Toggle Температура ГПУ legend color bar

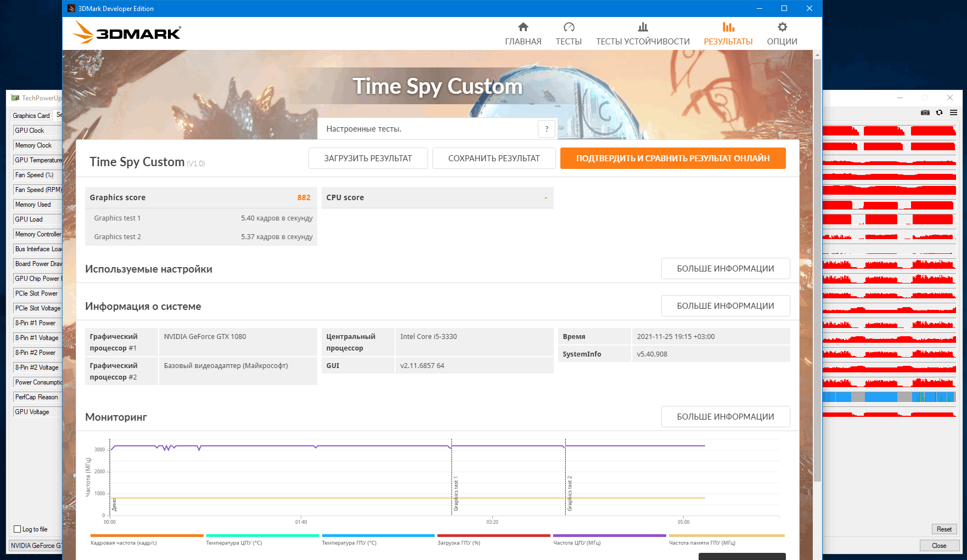(x=378, y=535)
